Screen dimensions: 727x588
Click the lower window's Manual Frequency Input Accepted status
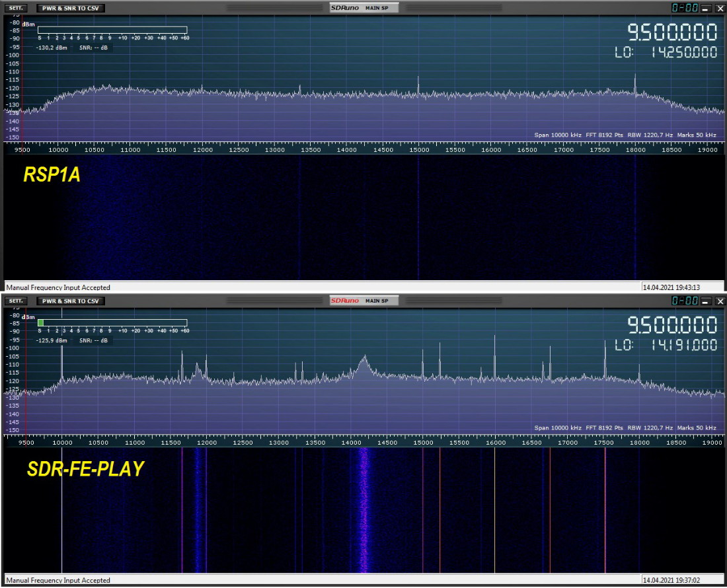point(58,580)
